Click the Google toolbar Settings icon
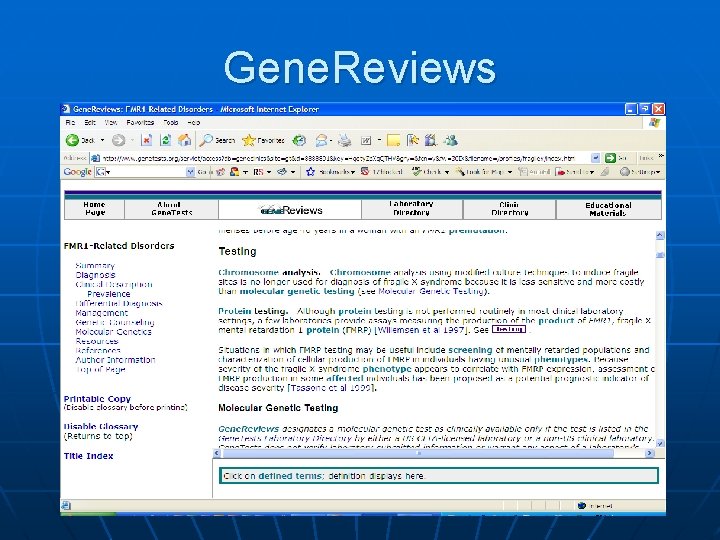 coord(624,172)
